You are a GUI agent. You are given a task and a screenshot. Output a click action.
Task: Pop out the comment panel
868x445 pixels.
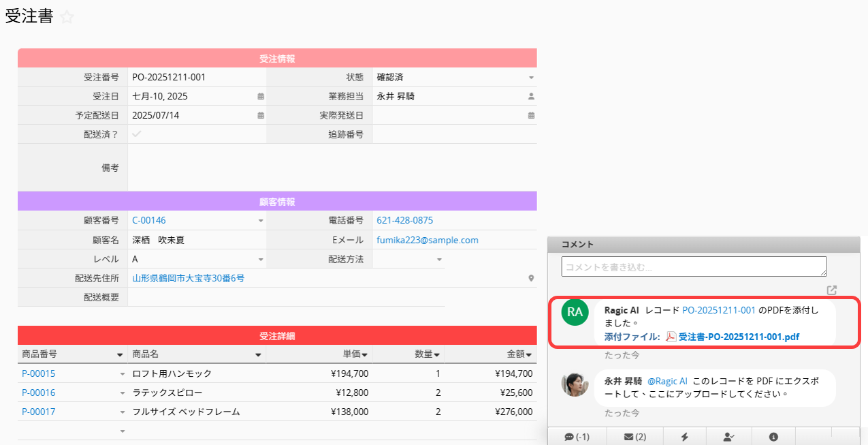(x=831, y=290)
